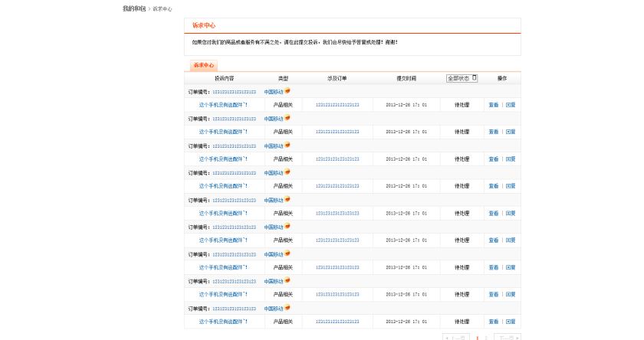Screen dimensions: 644x340
Task: Click 回复 for the first complaint
Action: pos(511,105)
